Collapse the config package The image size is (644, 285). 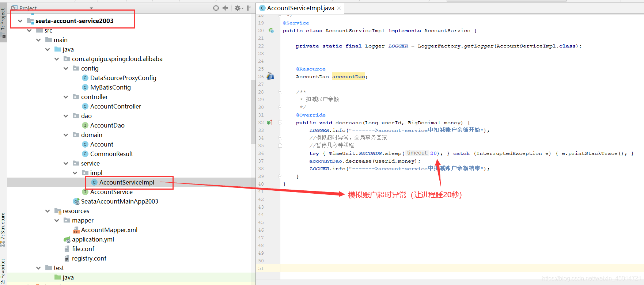pos(66,68)
